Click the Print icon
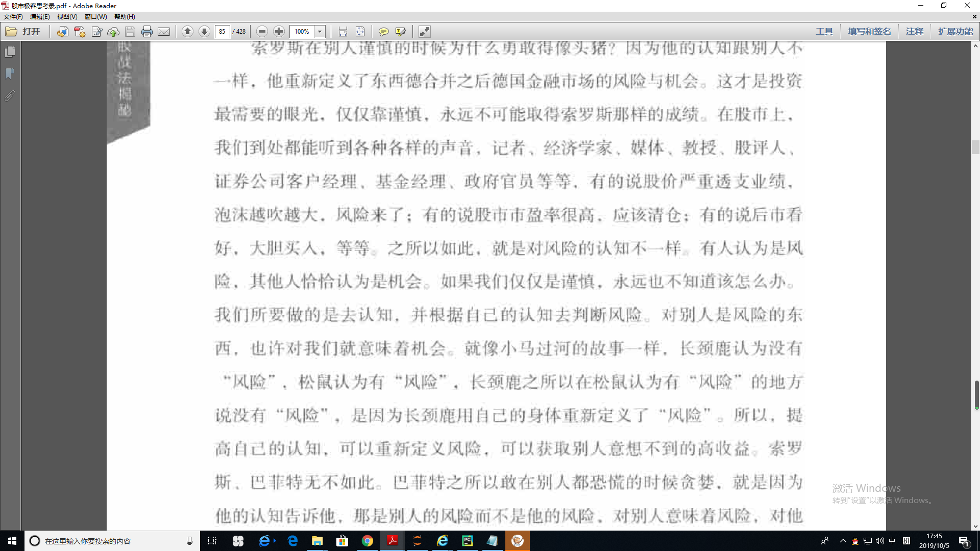 (x=147, y=32)
